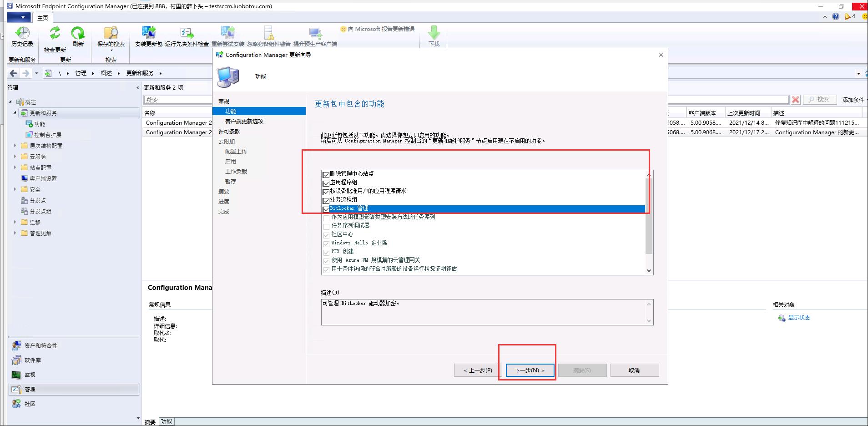Toggle the Windows Hello 企业版 checkbox
868x426 pixels.
point(326,243)
